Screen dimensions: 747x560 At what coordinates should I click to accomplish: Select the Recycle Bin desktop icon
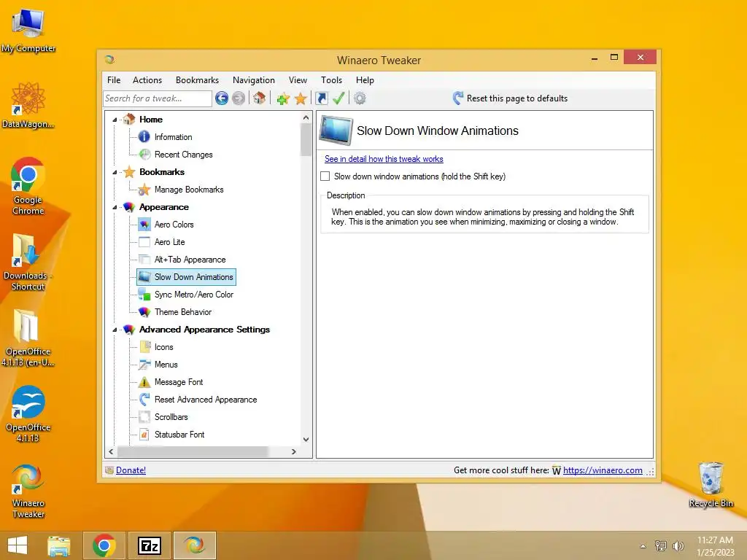click(711, 484)
